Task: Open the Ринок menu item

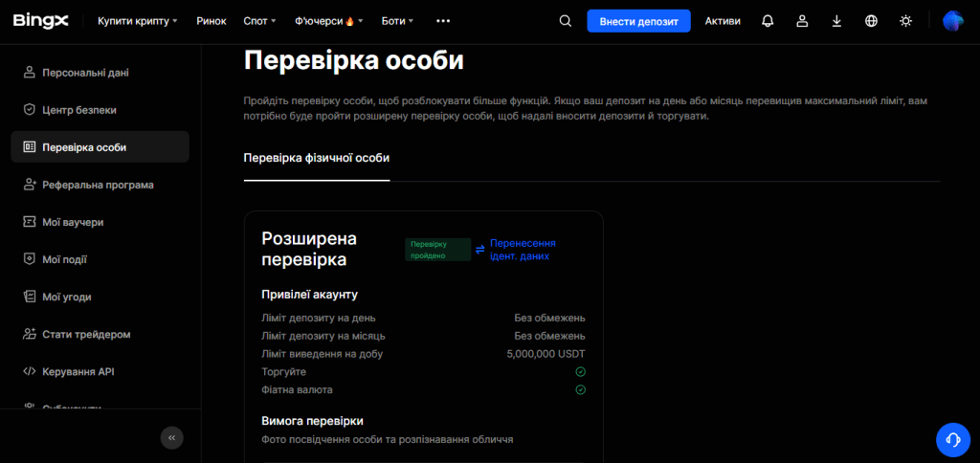Action: [212, 21]
